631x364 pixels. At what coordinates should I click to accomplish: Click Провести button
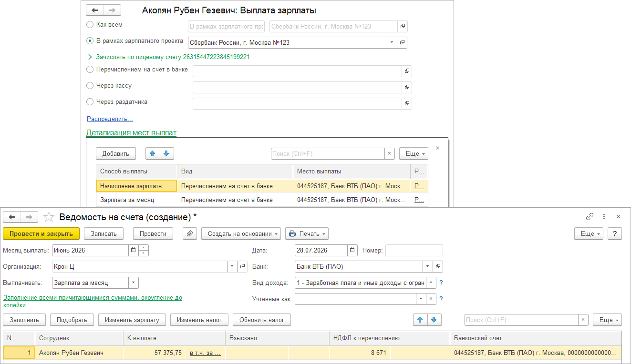pos(153,233)
